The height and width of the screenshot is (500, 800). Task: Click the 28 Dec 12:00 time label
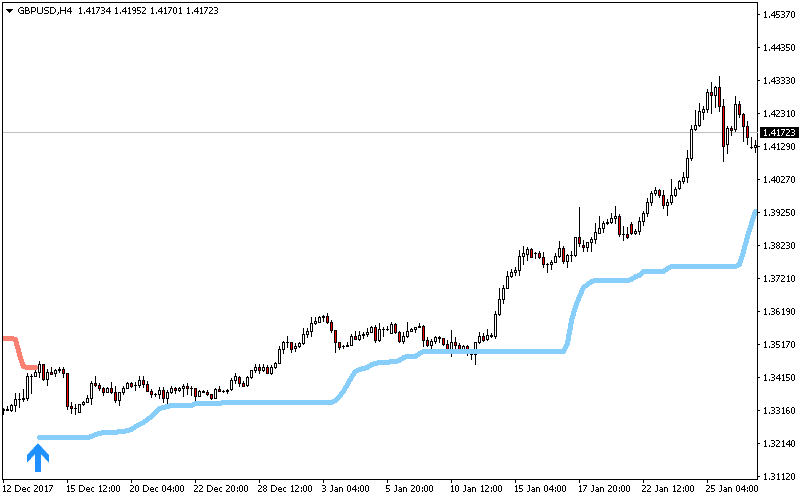284,490
